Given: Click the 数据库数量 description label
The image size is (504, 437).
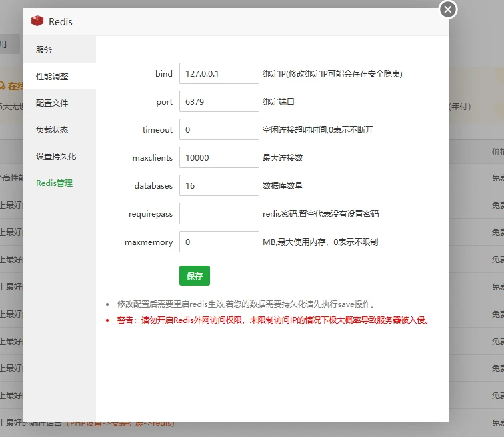Looking at the screenshot, I should 283,186.
